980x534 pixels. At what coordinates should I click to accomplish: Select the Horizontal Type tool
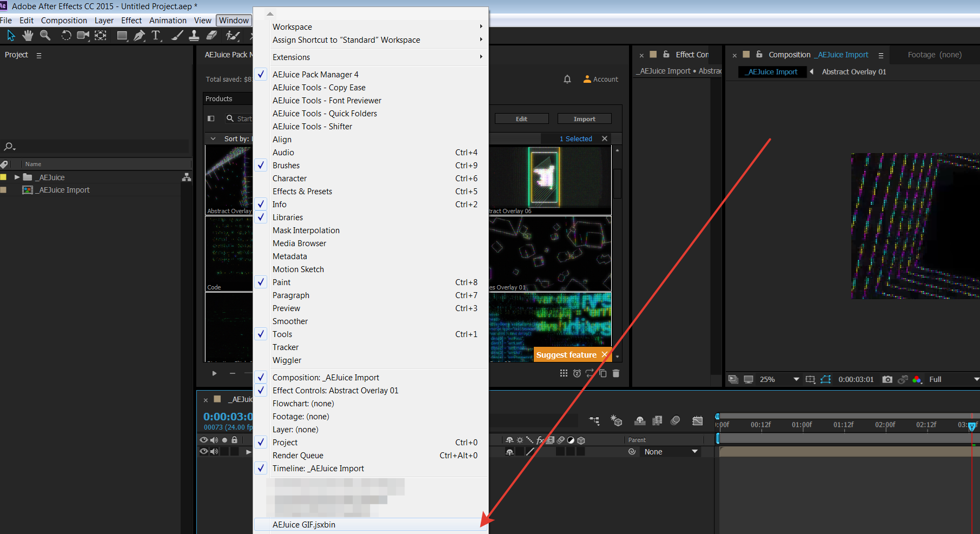[156, 36]
